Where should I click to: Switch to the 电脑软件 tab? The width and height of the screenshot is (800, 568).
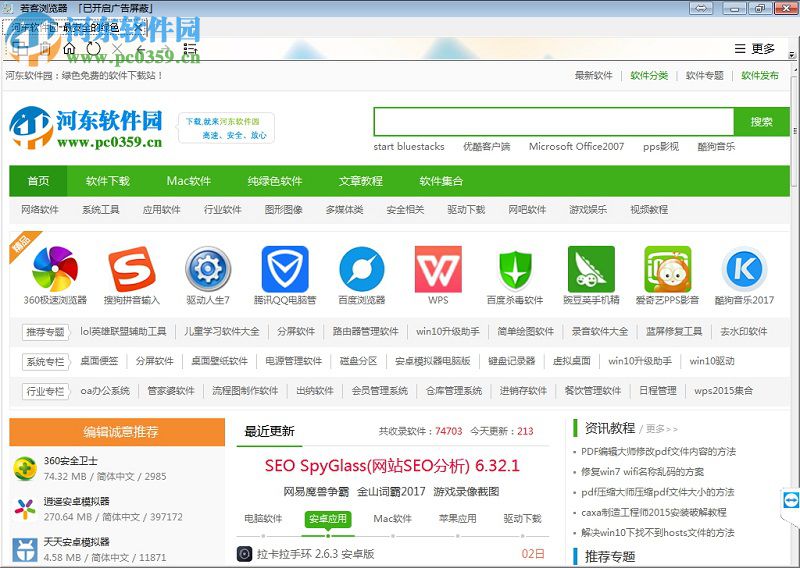tap(263, 518)
